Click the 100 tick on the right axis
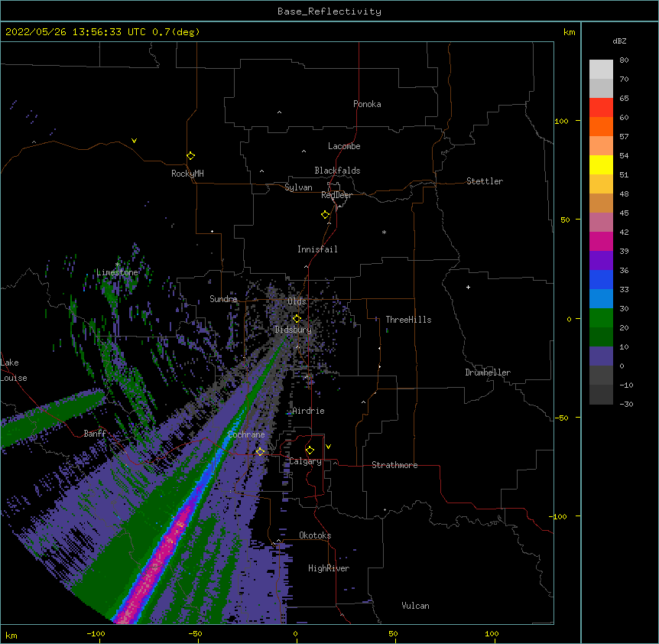This screenshot has width=659, height=644. coord(561,121)
